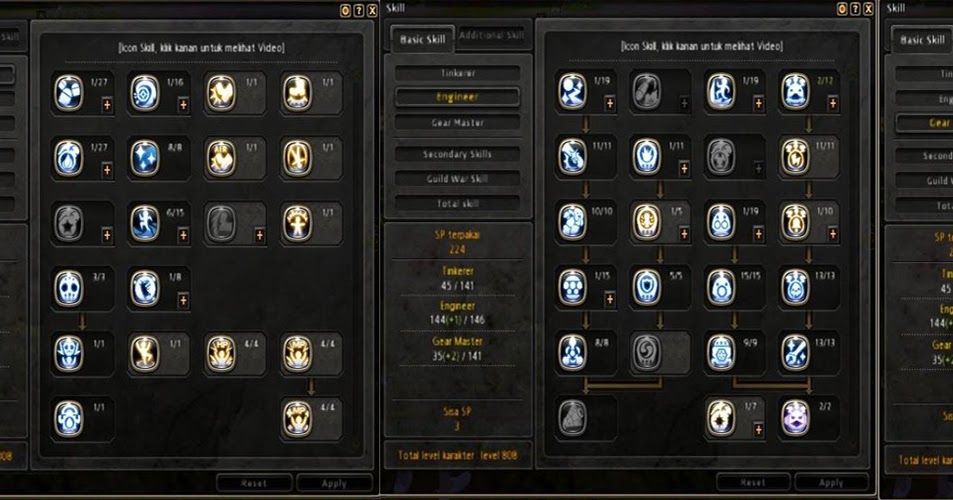
Task: Select the greyed swirl skill icon
Action: 647,352
